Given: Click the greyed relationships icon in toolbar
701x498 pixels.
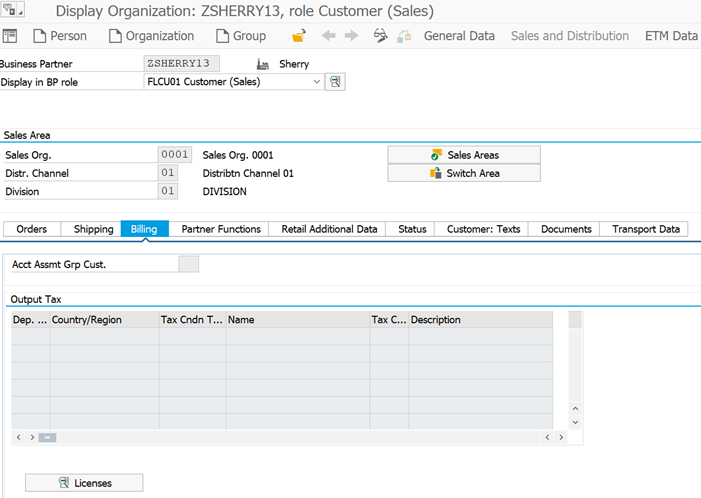Looking at the screenshot, I should click(404, 36).
